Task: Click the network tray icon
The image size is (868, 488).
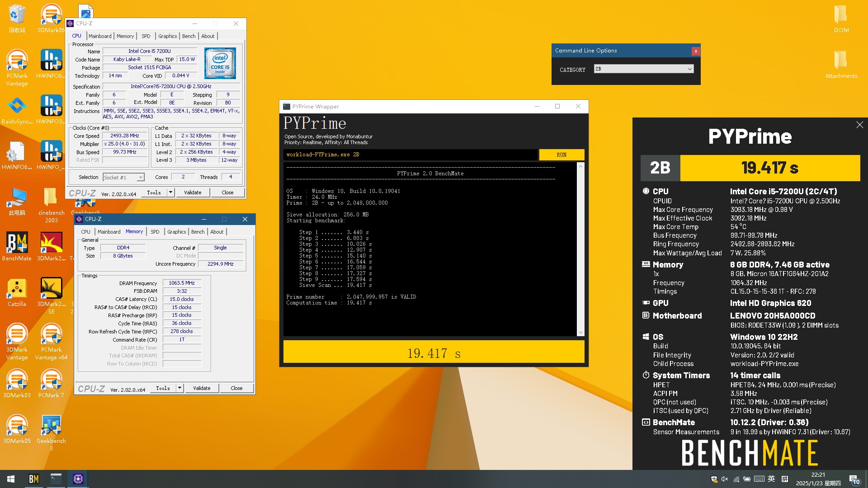Action: coord(736,479)
